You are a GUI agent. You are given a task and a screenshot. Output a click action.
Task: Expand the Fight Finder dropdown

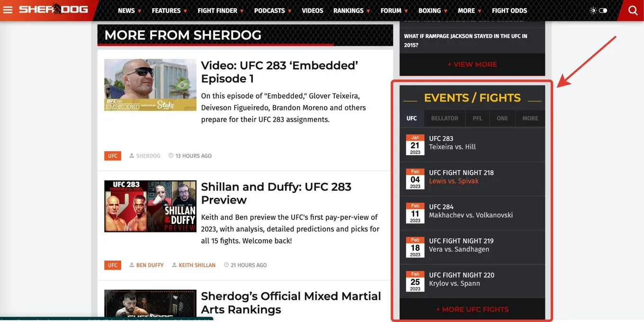point(221,10)
